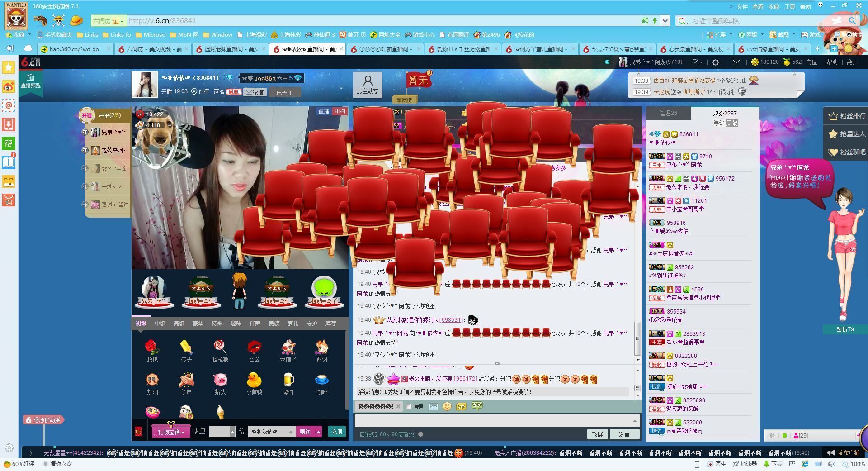This screenshot has height=471, width=868.
Task: Select the pig head (猪头) gift
Action: (x=220, y=383)
